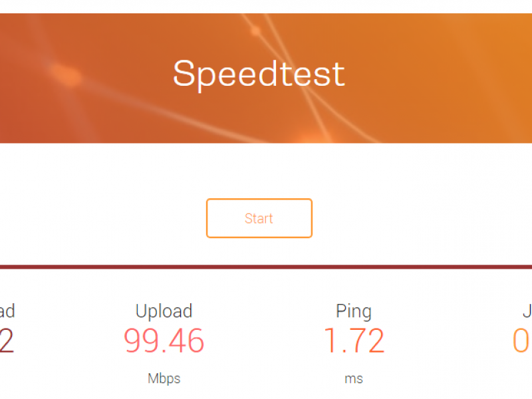Viewport: 532px width, 399px height.
Task: Click the ms unit under Ping
Action: click(354, 378)
